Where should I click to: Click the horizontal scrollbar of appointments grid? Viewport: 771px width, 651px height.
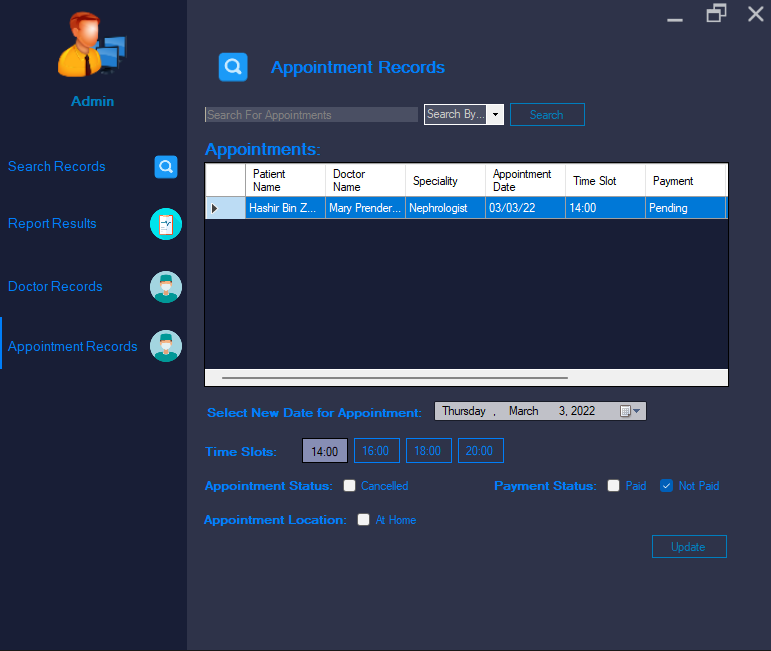pos(395,378)
